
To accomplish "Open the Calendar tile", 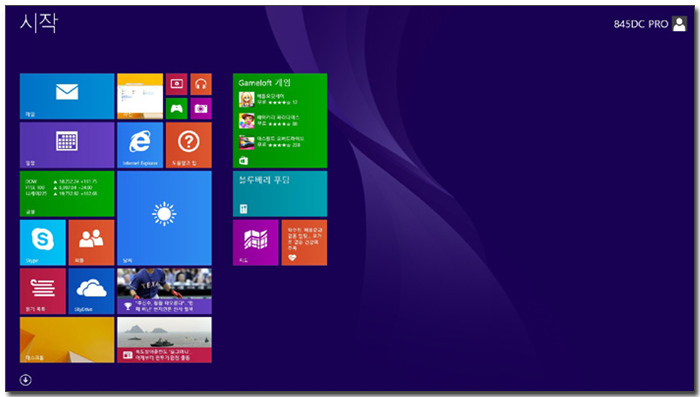I will click(x=67, y=145).
